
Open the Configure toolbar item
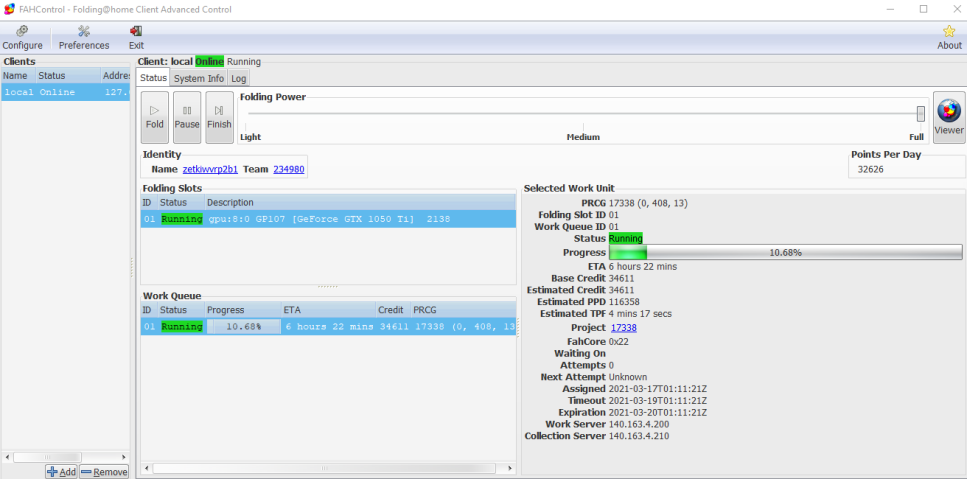click(x=22, y=38)
